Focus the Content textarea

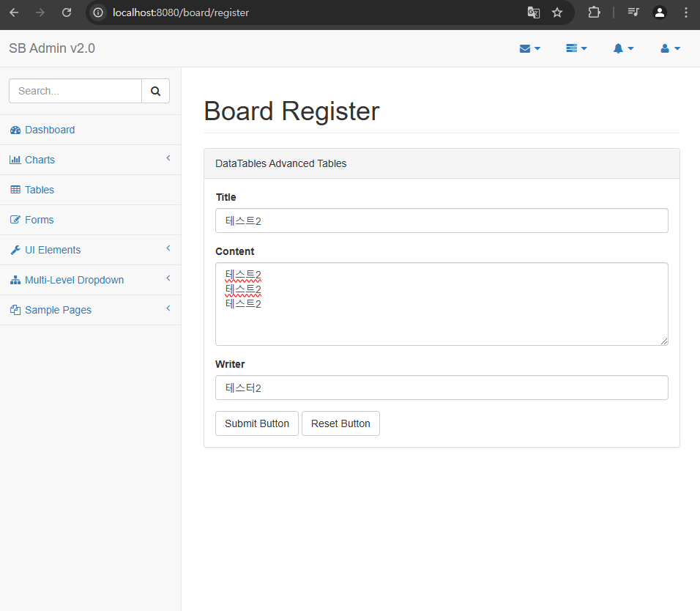coord(442,304)
